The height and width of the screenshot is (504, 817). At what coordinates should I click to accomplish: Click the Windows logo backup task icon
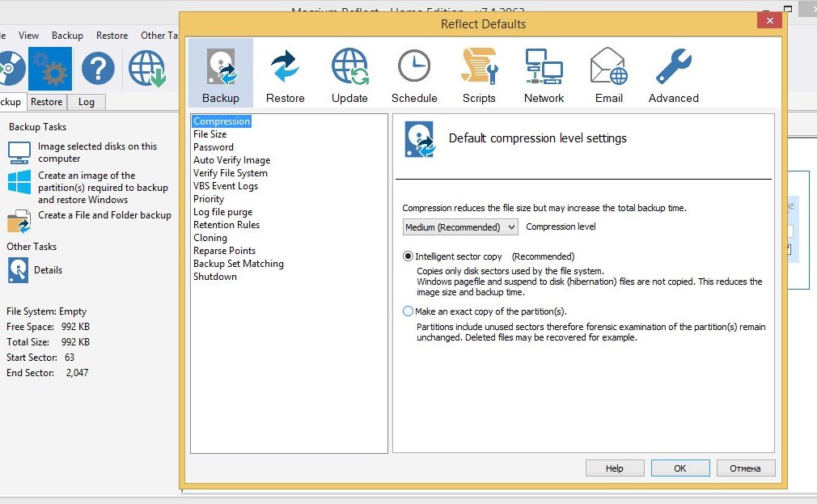click(x=19, y=182)
